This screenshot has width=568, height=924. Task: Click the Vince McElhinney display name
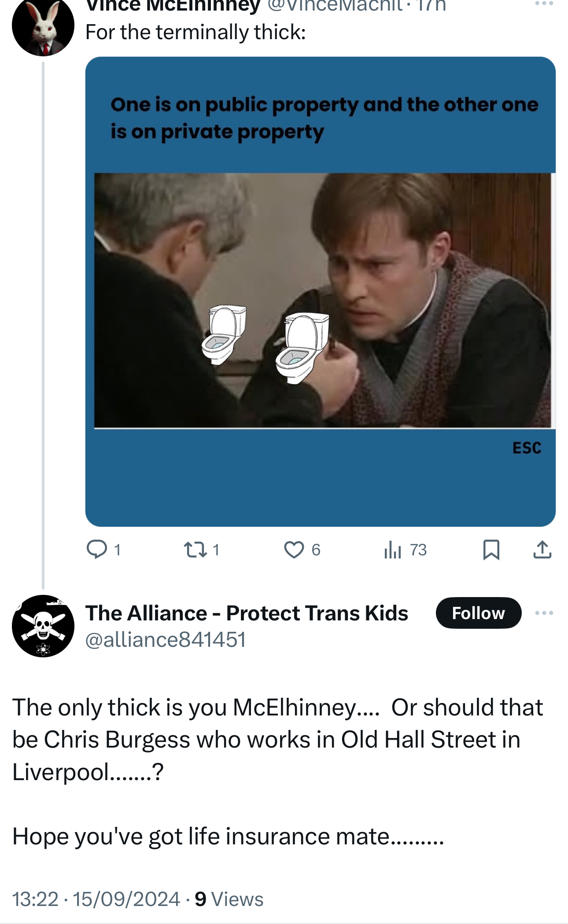[173, 5]
